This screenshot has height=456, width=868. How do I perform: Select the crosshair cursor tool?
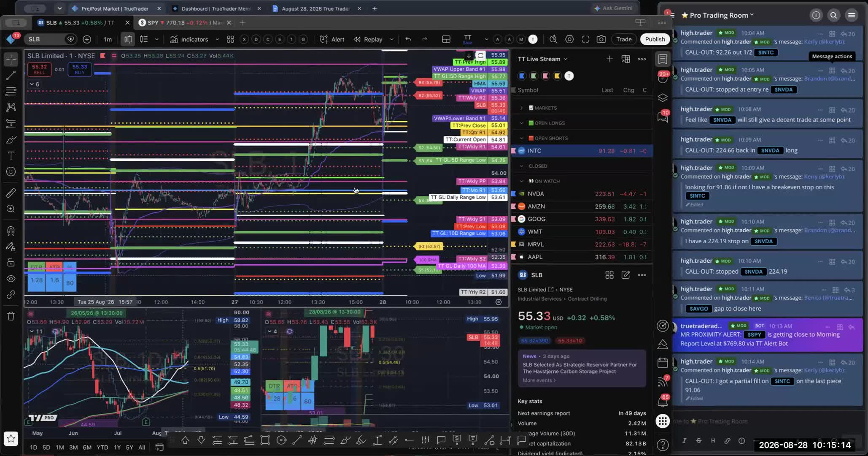11,59
